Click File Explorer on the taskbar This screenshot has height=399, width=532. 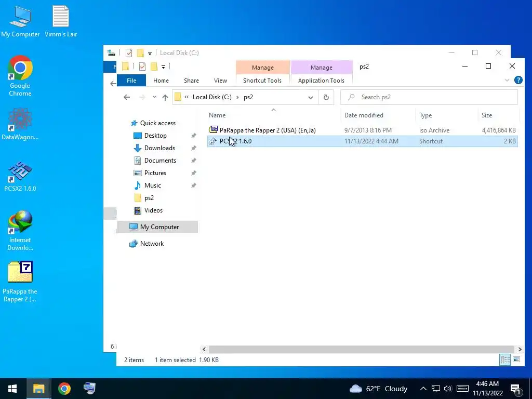click(x=38, y=389)
